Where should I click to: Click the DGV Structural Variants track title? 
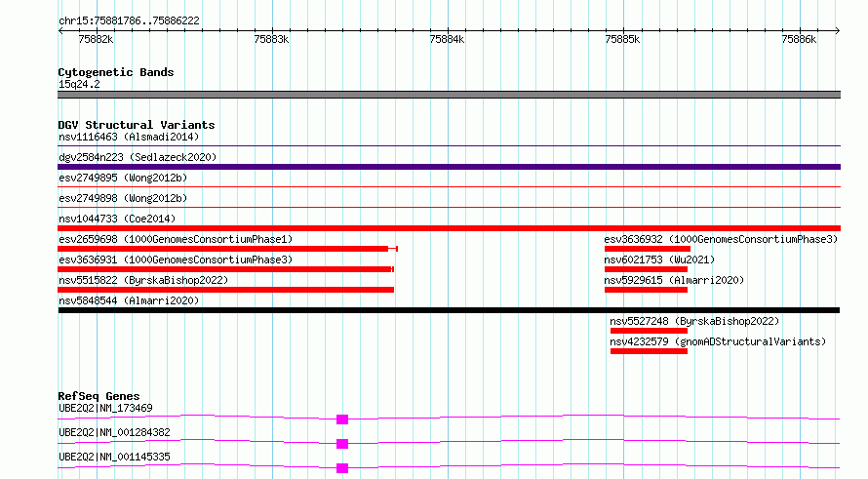137,125
